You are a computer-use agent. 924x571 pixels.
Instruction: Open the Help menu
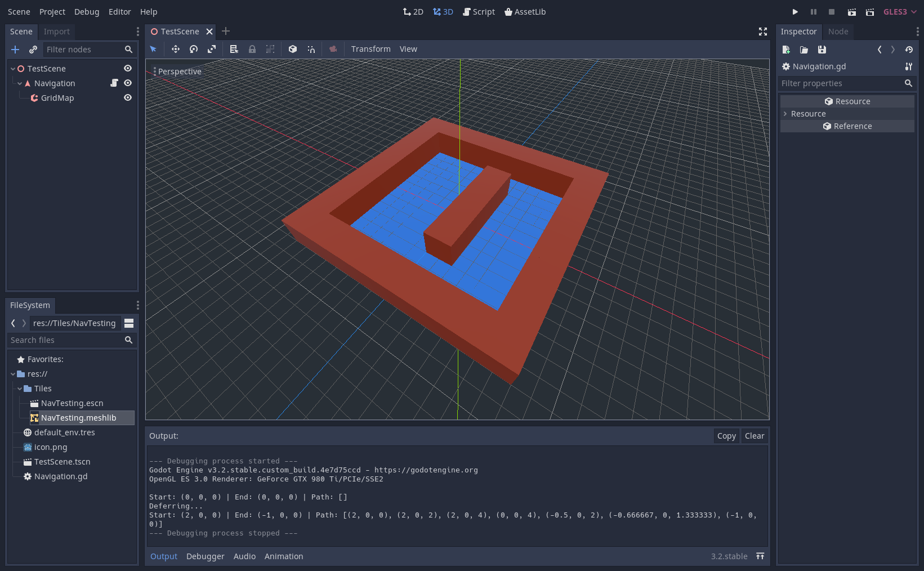click(x=149, y=12)
